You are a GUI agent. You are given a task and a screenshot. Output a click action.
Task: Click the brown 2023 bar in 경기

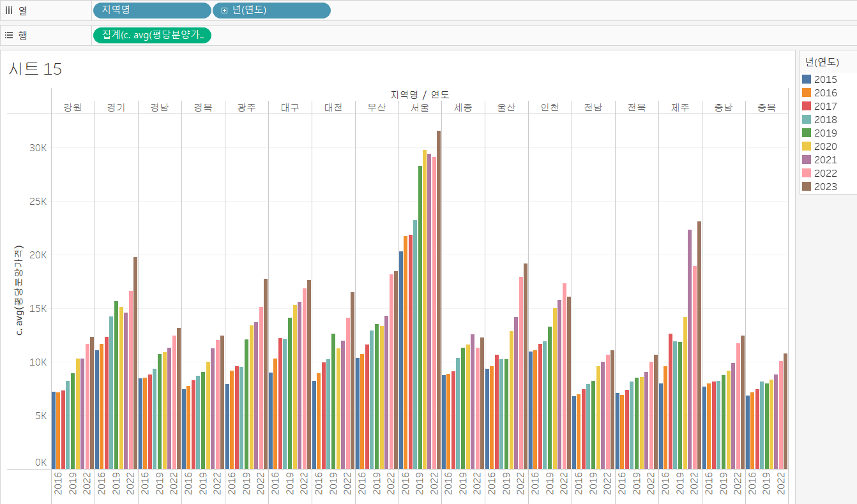point(135,363)
